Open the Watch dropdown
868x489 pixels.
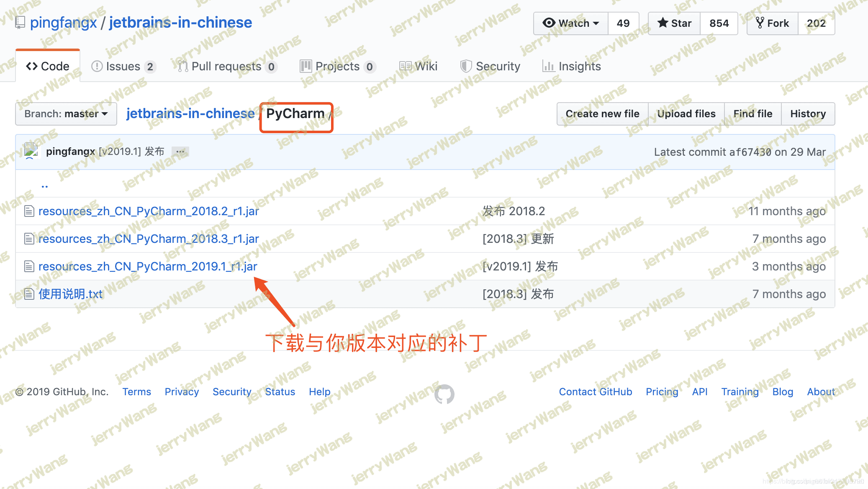(x=571, y=23)
